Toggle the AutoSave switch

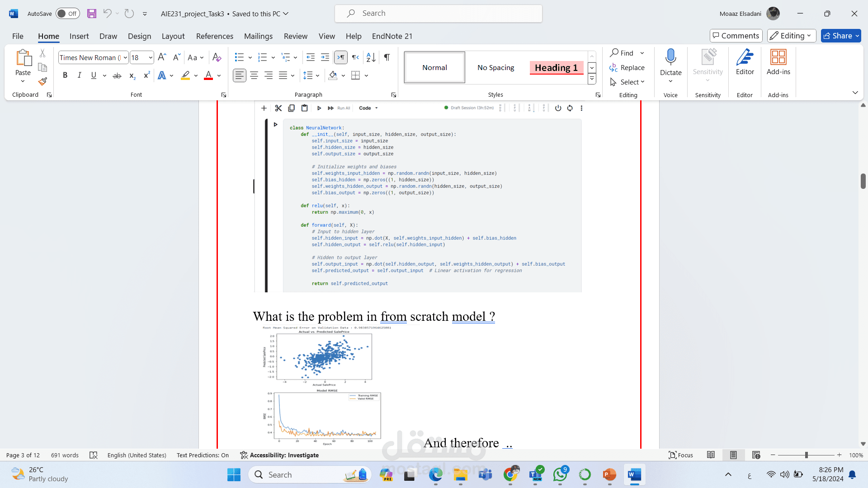[68, 14]
